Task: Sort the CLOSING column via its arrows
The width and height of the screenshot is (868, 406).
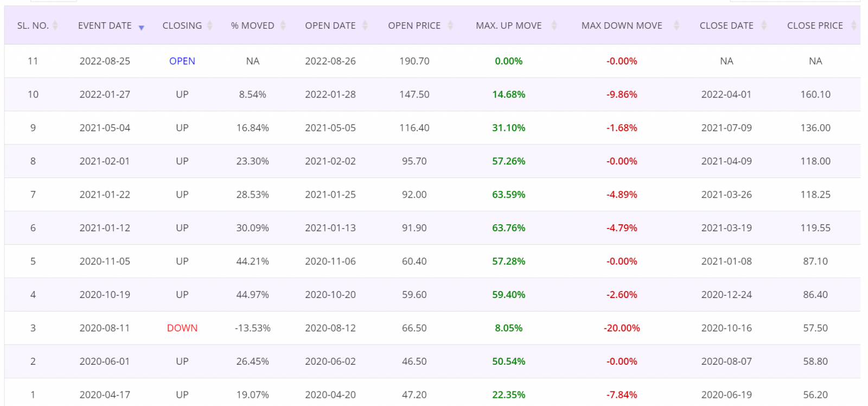Action: [210, 26]
